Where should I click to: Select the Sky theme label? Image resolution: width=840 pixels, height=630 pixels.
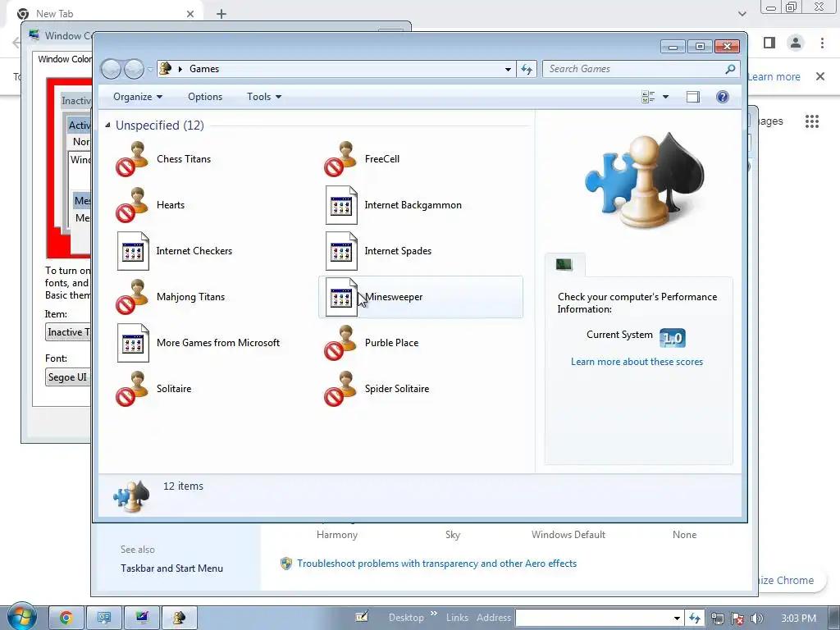tap(453, 535)
